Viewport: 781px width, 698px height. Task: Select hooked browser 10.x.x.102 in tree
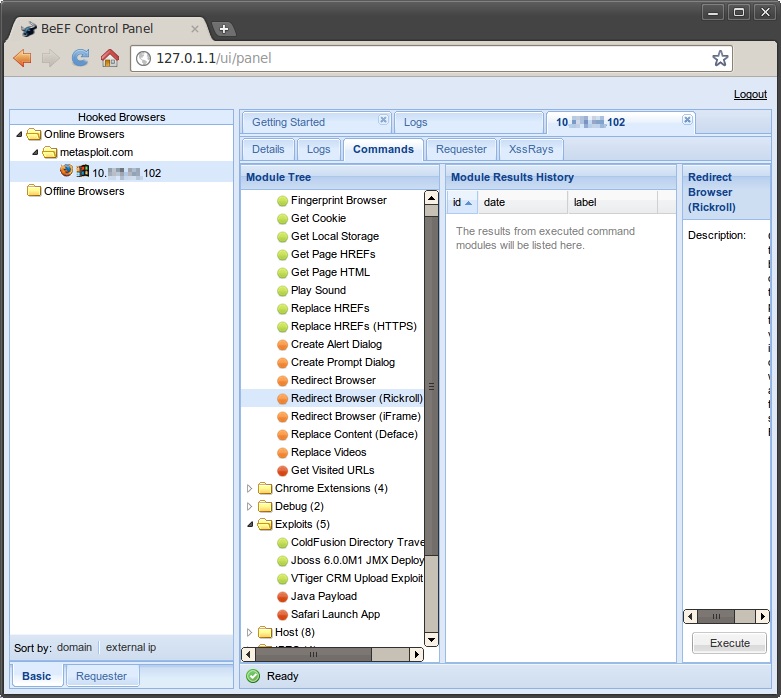(121, 171)
